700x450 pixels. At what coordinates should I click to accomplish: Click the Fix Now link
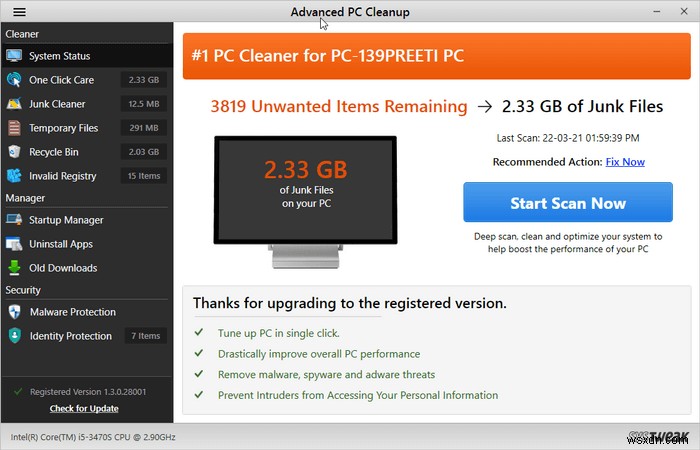coord(625,162)
